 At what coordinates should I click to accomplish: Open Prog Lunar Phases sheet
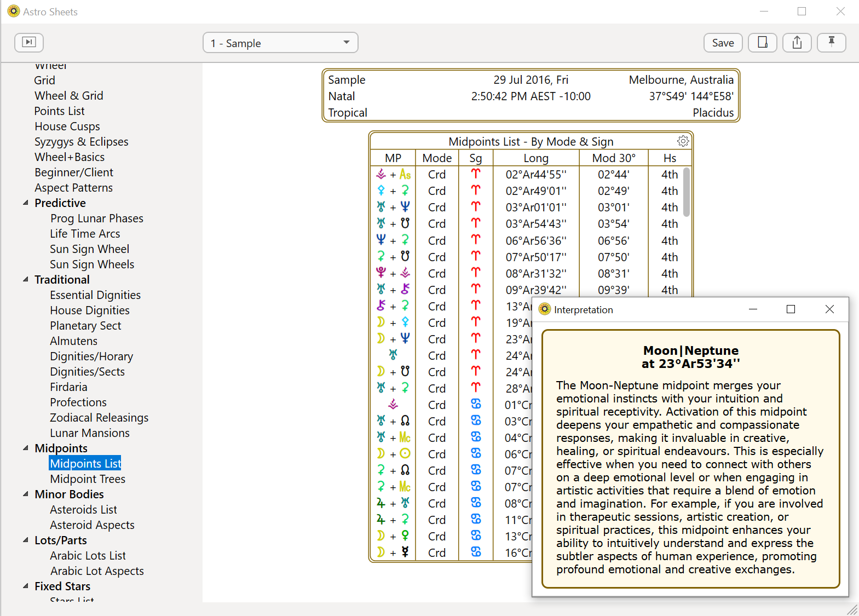(97, 218)
